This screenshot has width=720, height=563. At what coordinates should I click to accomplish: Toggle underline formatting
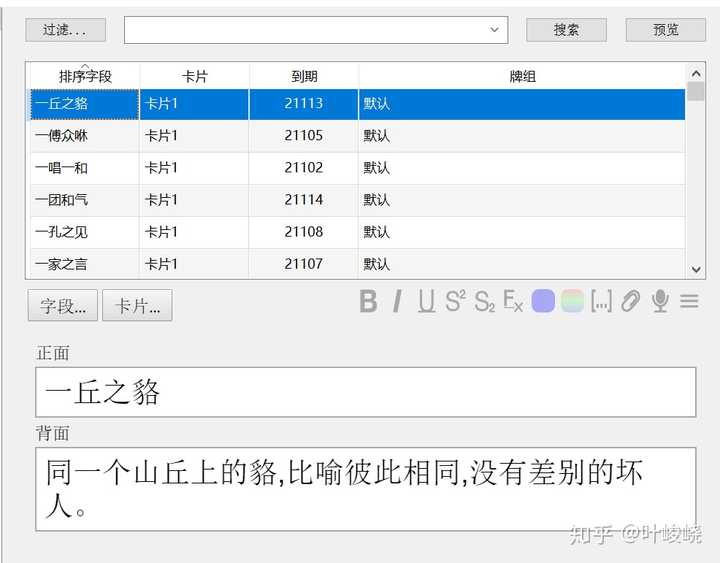[426, 302]
